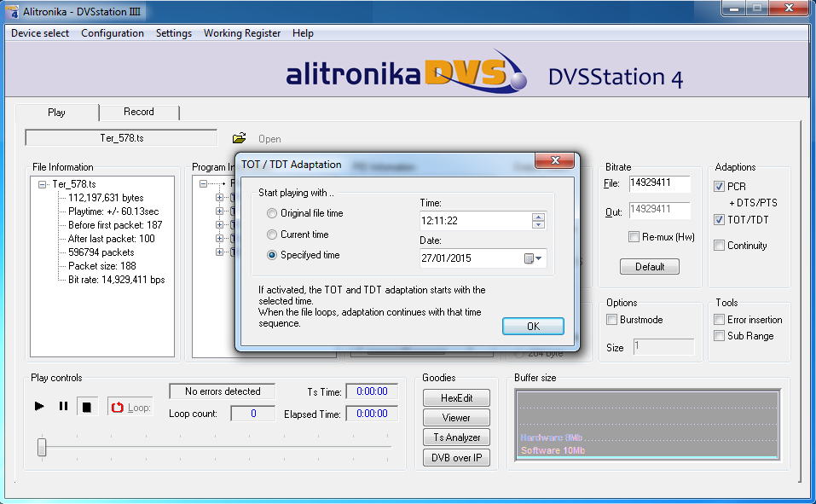
Task: Select the Current time radio button
Action: [x=272, y=235]
